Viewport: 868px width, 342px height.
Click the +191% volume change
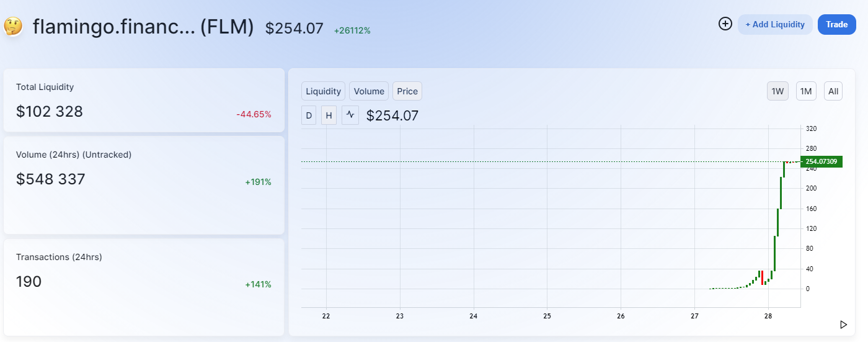(x=258, y=182)
